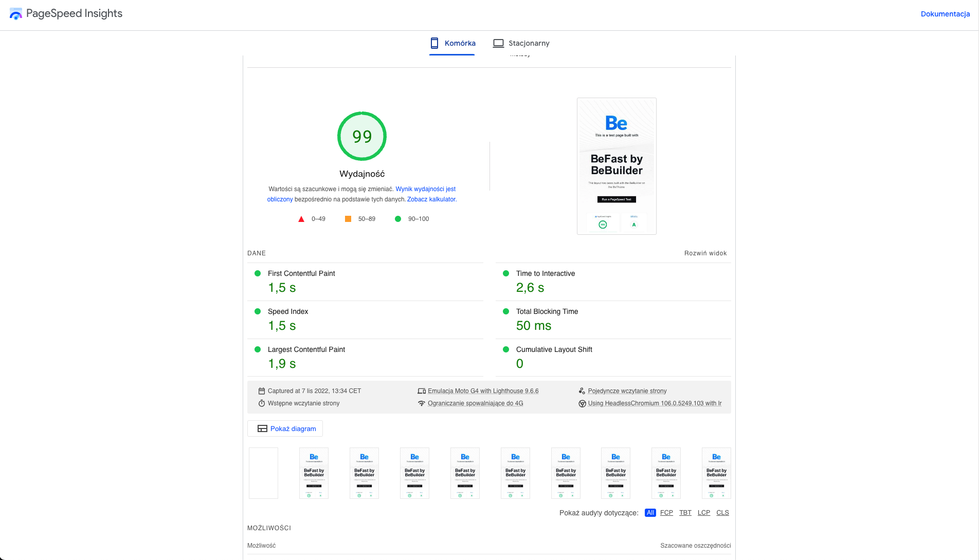Open the second filmstrip thumbnail
Viewport: 979px width, 560px height.
314,473
